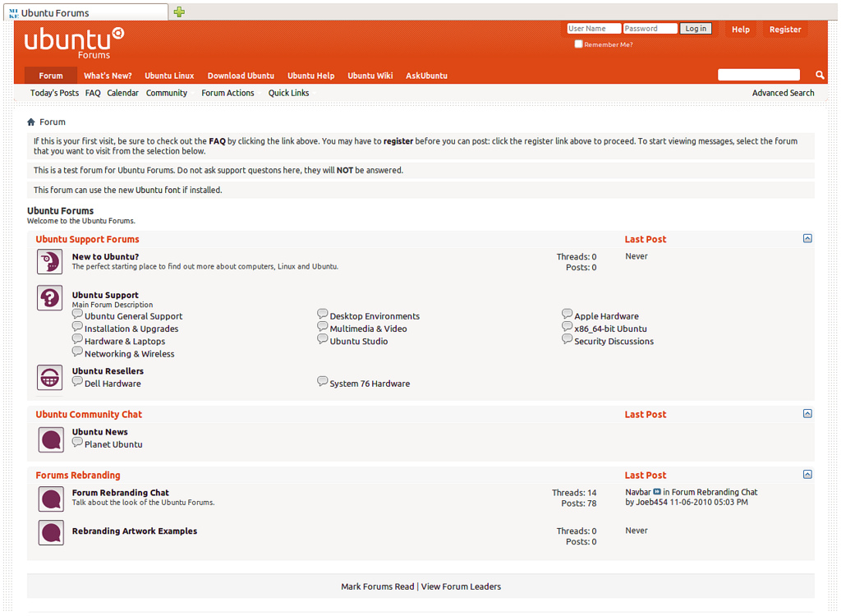
Task: Collapse the Ubuntu Community Chat category
Action: tap(807, 414)
